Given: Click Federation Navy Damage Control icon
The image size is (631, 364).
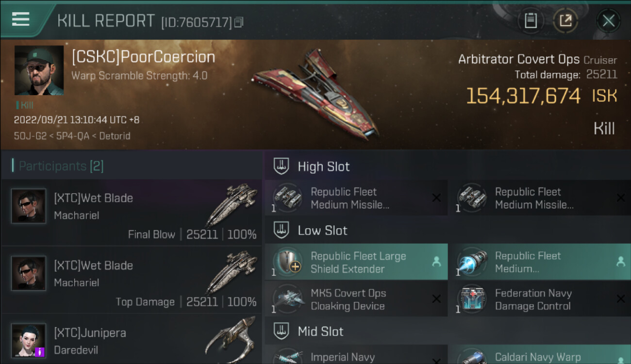Looking at the screenshot, I should click(472, 299).
